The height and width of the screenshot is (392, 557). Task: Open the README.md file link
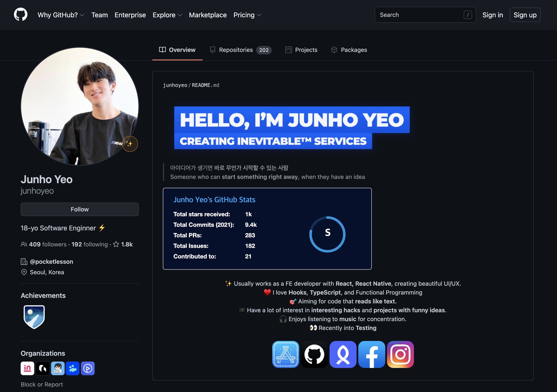205,85
